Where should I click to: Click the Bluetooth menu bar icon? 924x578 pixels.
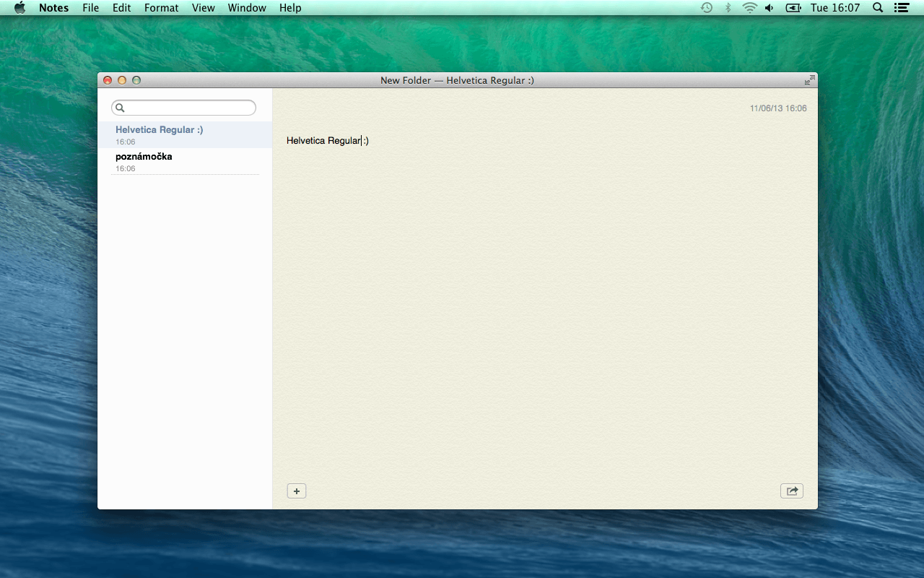tap(728, 8)
